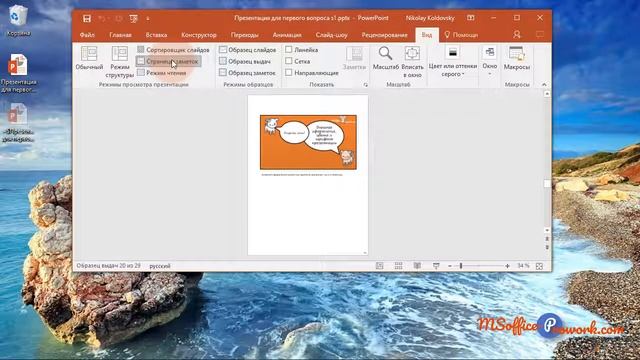Viewport: 640px width, 360px height.
Task: Click the Образец выдач 20 из 29 status
Action: pyautogui.click(x=108, y=266)
